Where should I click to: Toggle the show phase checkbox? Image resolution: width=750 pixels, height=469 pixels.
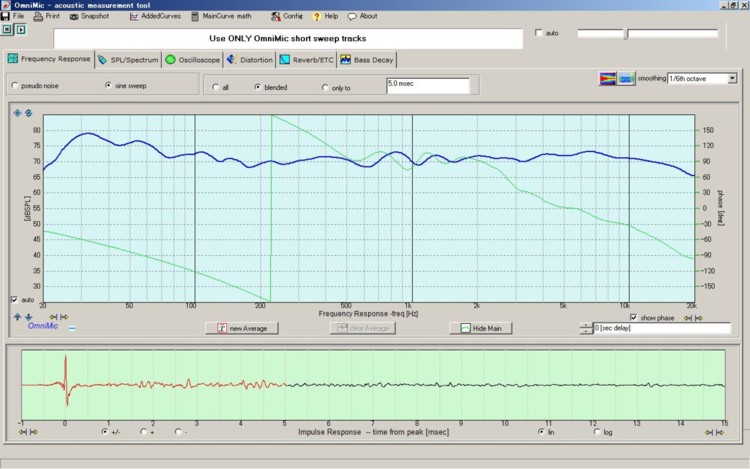click(633, 317)
